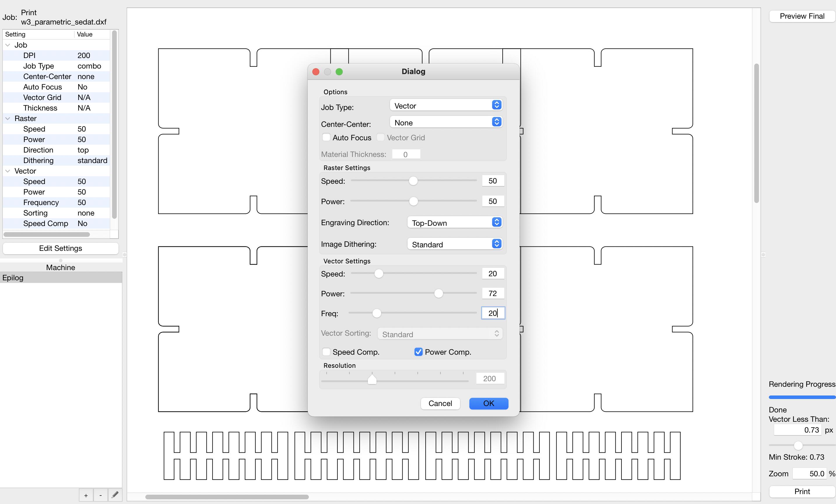The height and width of the screenshot is (504, 836).
Task: Select the Dithering setting row
Action: tap(56, 161)
